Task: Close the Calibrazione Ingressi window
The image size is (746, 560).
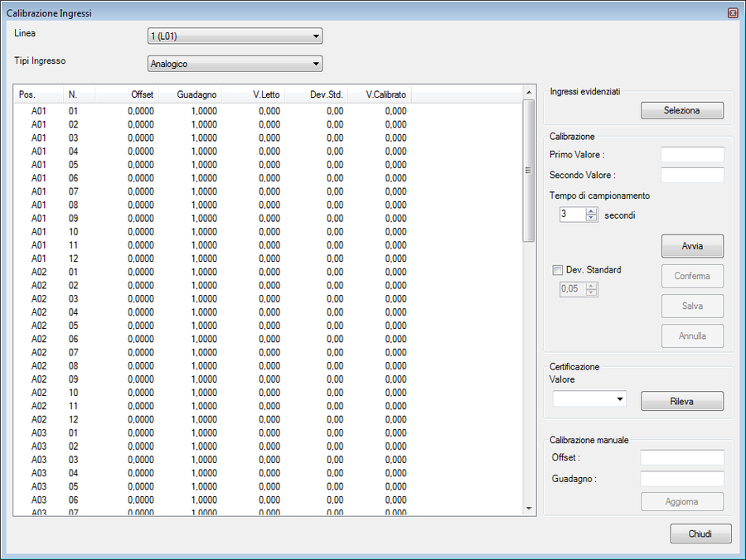Action: click(x=732, y=13)
